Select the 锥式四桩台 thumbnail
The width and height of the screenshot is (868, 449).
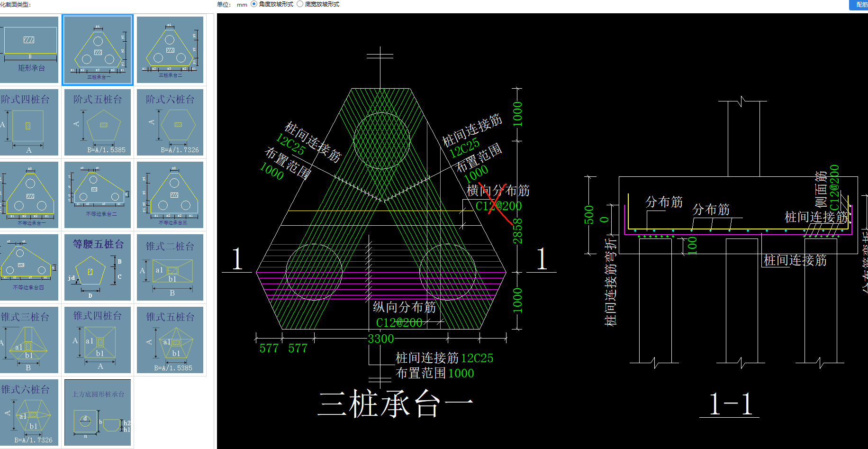coord(98,340)
